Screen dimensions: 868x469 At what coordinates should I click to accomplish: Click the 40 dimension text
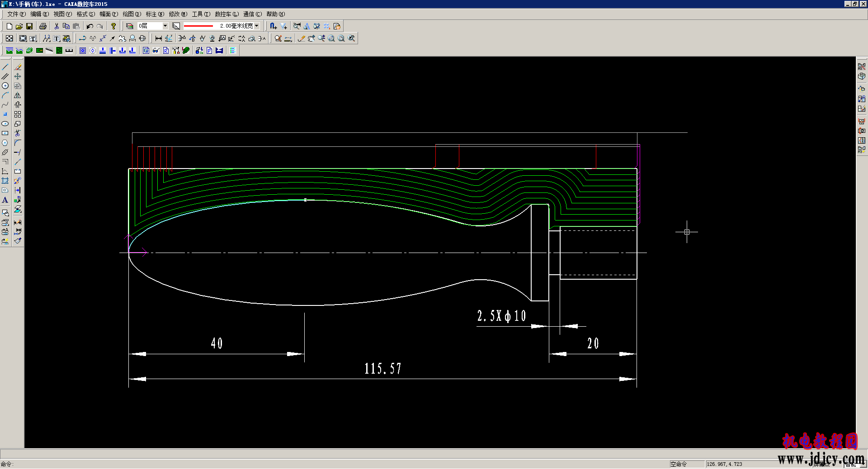point(217,343)
